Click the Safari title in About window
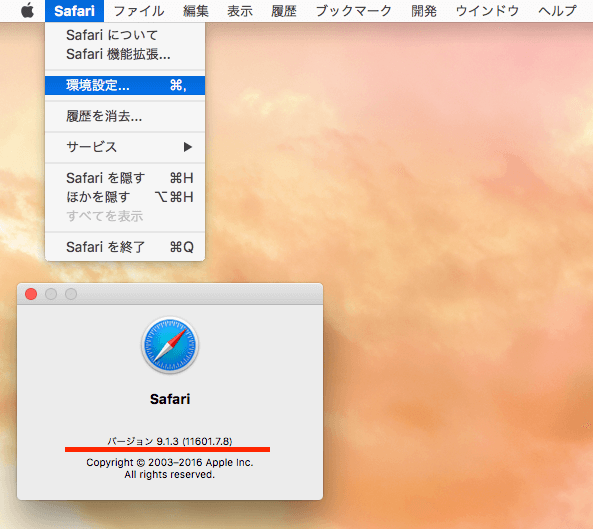593x529 pixels. [x=170, y=399]
